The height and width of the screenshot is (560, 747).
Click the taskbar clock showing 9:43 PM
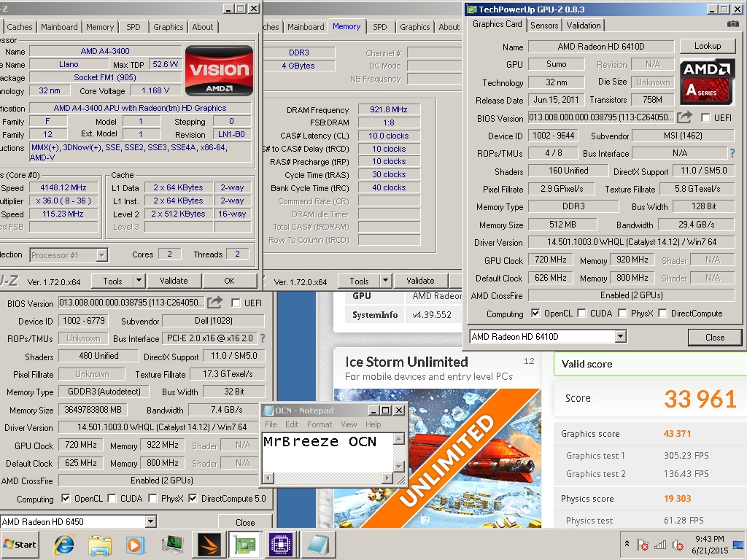coord(709,545)
